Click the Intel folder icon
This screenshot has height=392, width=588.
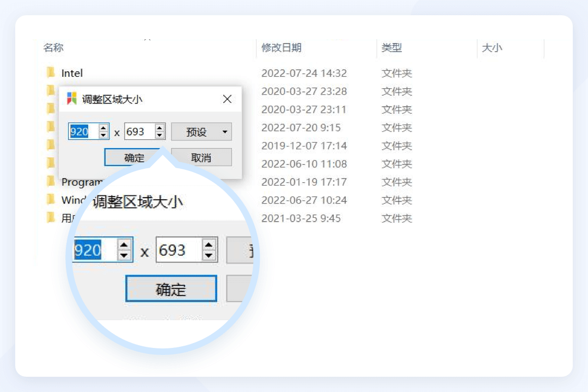[51, 73]
